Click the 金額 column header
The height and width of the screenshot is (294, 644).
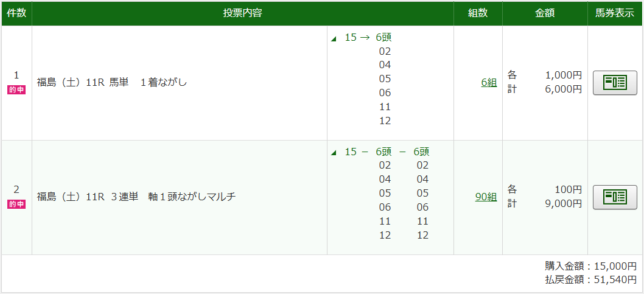click(x=545, y=13)
